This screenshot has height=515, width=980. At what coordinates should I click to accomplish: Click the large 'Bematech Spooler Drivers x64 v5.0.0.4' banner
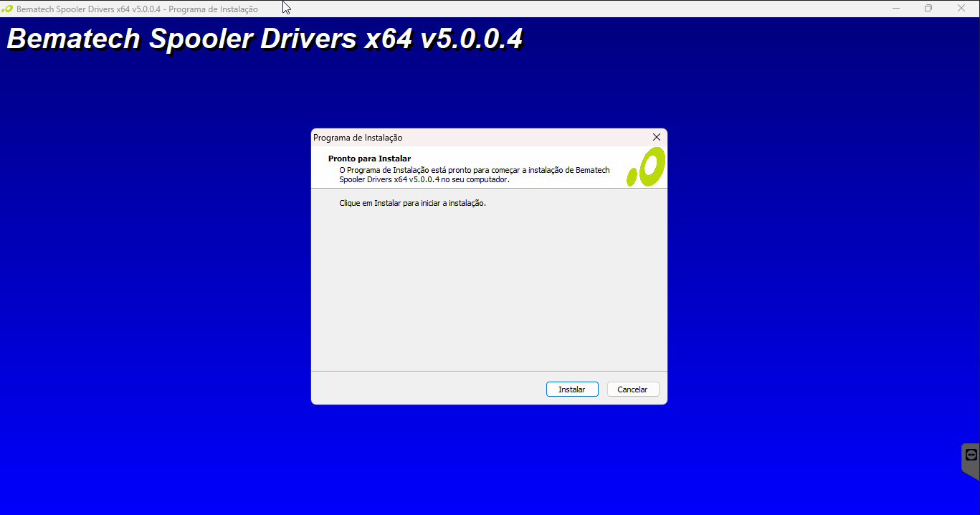pos(265,39)
